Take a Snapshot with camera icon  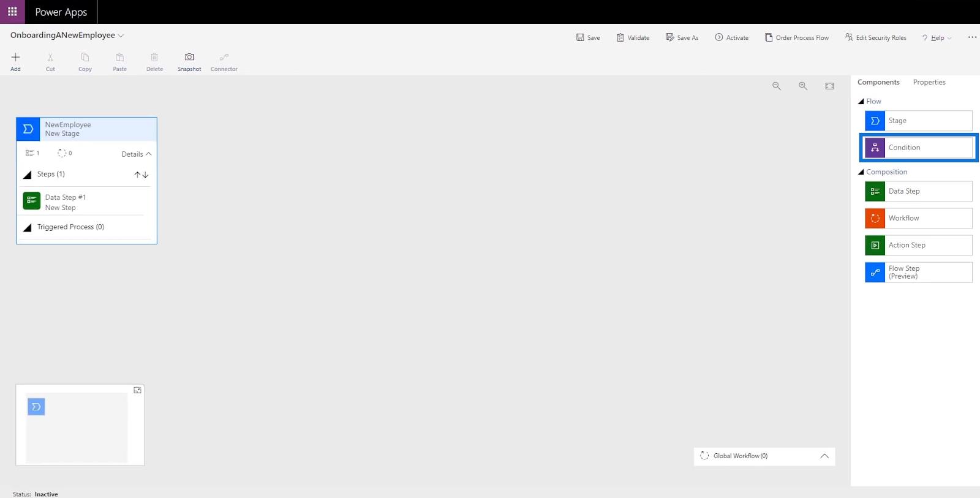(189, 57)
